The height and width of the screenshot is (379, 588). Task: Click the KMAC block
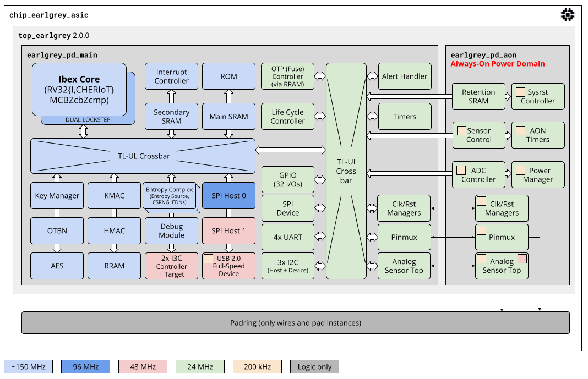pos(115,195)
